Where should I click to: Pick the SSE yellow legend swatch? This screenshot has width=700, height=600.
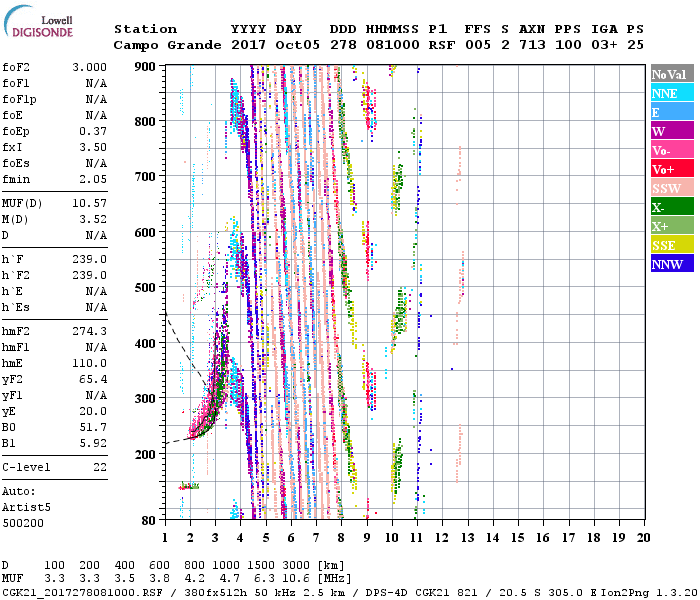point(671,245)
